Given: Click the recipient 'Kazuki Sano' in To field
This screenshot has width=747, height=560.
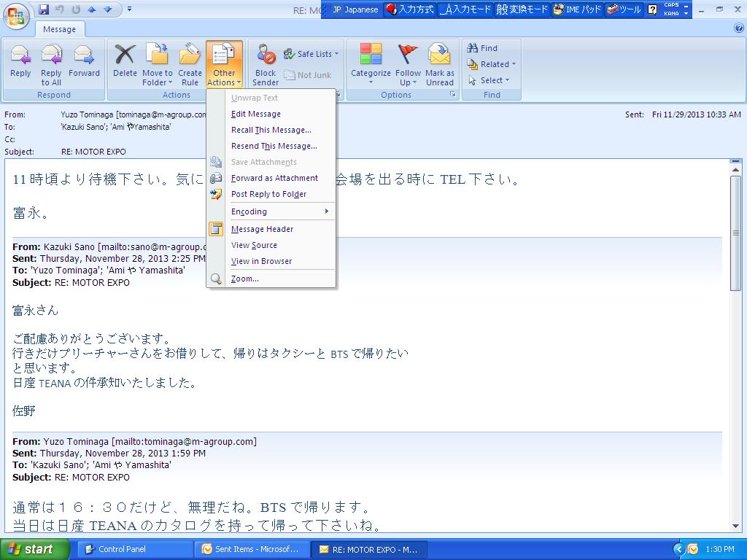Looking at the screenshot, I should (x=83, y=127).
